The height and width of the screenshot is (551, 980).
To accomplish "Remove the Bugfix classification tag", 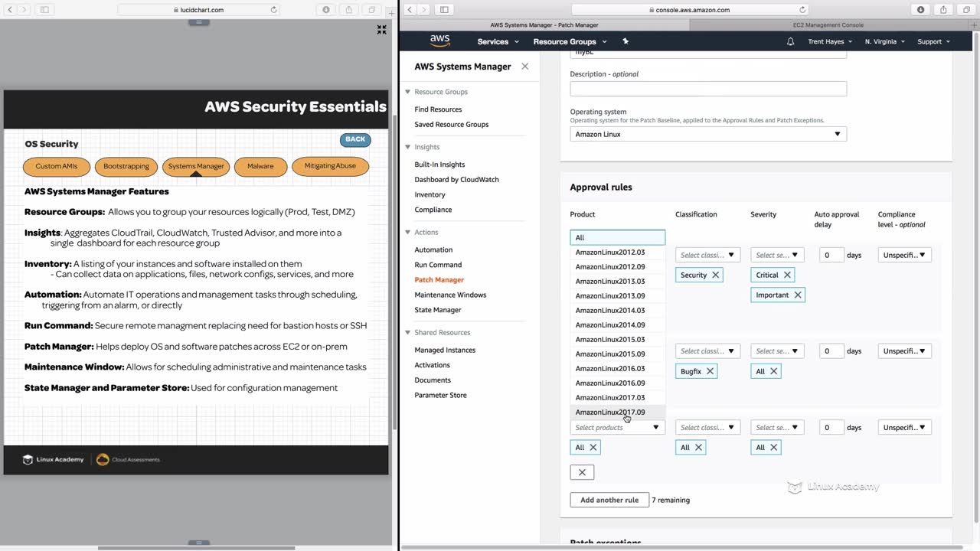I will [710, 371].
